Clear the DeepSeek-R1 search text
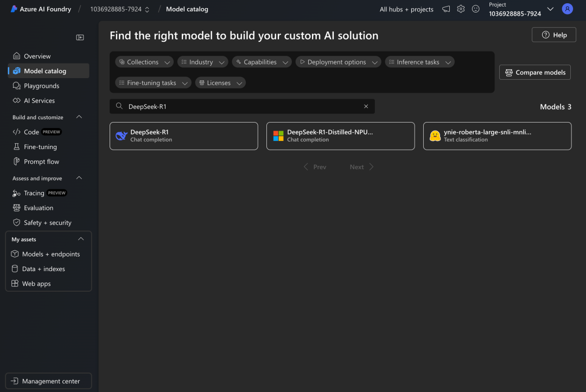The height and width of the screenshot is (392, 586). (366, 106)
